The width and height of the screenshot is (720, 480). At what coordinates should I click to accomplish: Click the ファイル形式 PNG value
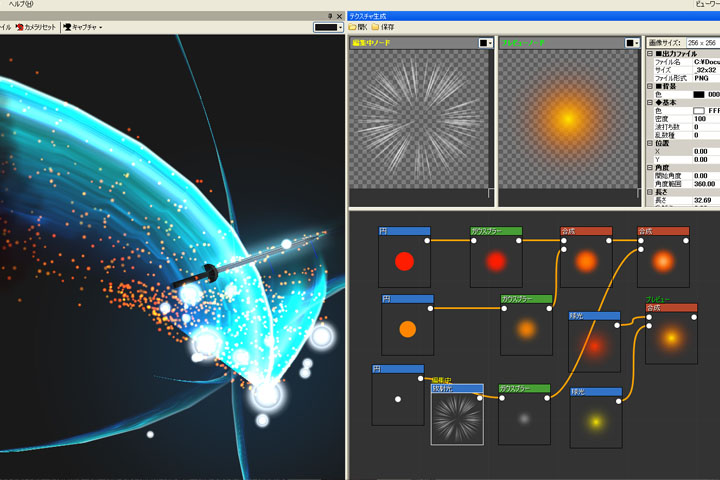coord(706,78)
